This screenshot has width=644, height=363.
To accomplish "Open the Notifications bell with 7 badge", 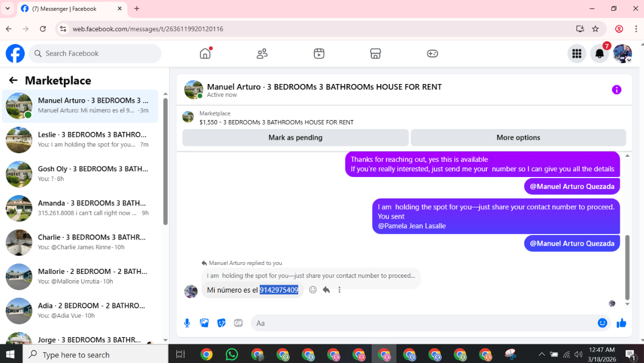I will pos(599,54).
